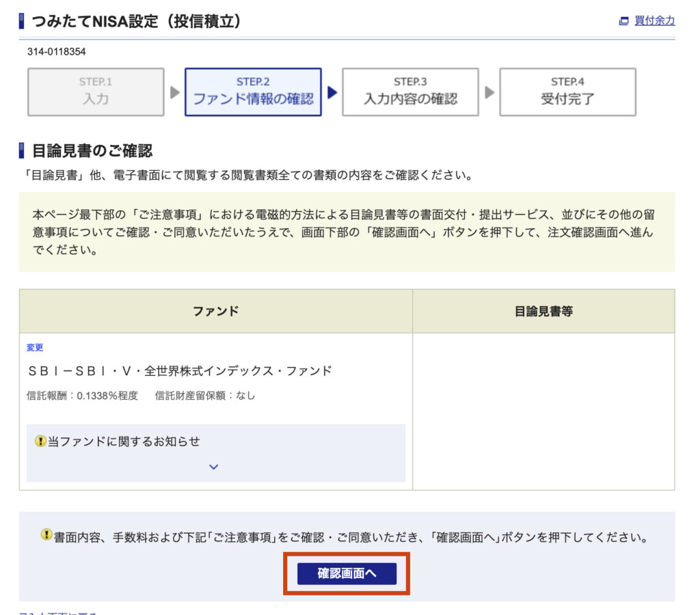Click the 当ファンドに関するお知らせ label
This screenshot has width=700, height=615.
(124, 441)
